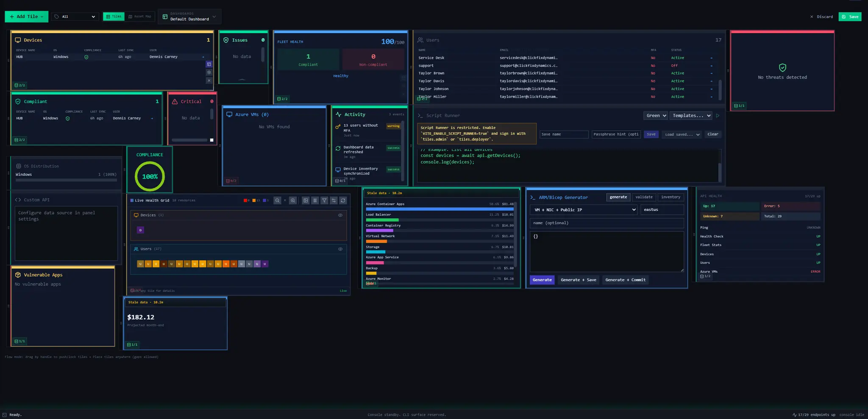Remove the Devices tile
The height and width of the screenshot is (419, 868).
pyautogui.click(x=209, y=80)
